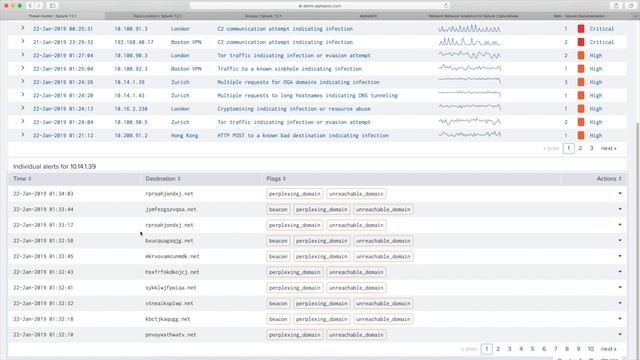Image resolution: width=640 pixels, height=360 pixels.
Task: Switch to the AlphaSOC tab
Action: tap(368, 16)
